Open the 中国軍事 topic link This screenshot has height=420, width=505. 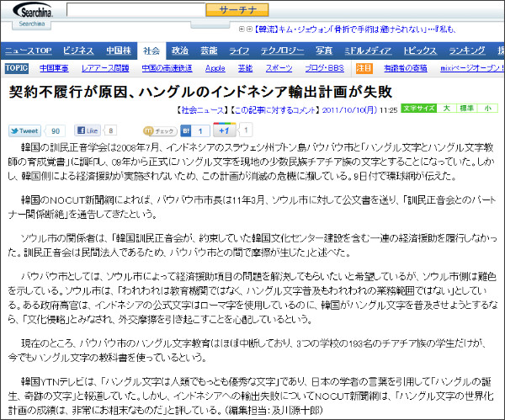click(x=54, y=68)
